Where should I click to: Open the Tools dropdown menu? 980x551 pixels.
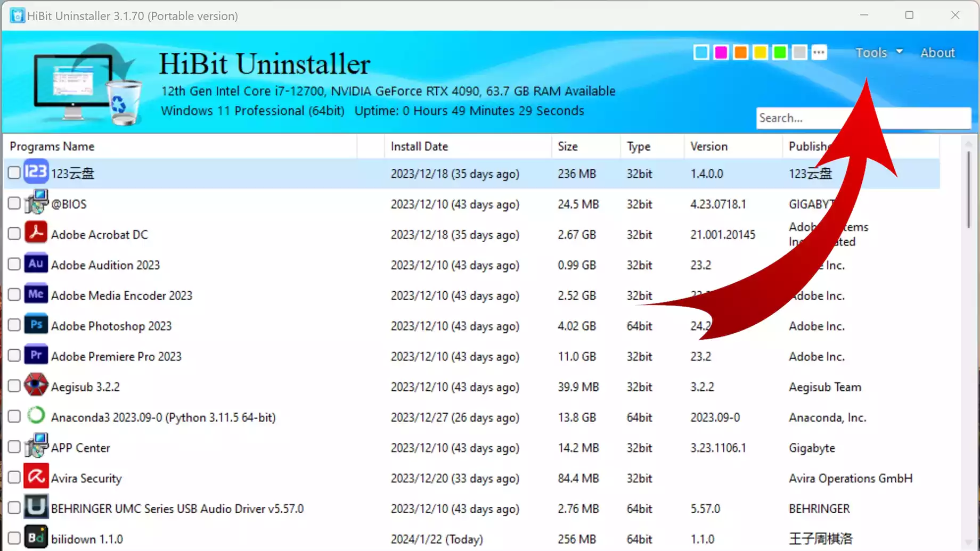click(x=879, y=53)
